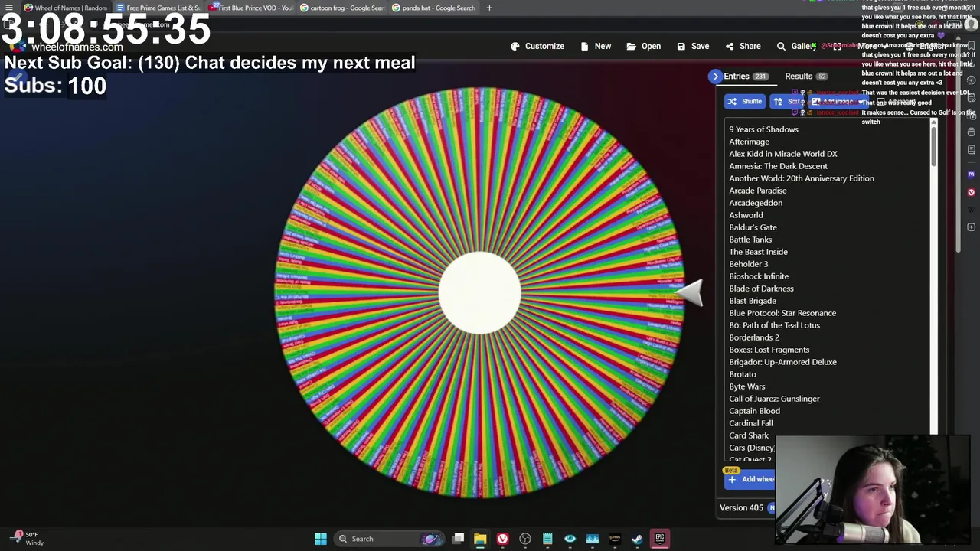
Task: Select entry 'Another World: 20th Anniversary Edition'
Action: pyautogui.click(x=801, y=178)
